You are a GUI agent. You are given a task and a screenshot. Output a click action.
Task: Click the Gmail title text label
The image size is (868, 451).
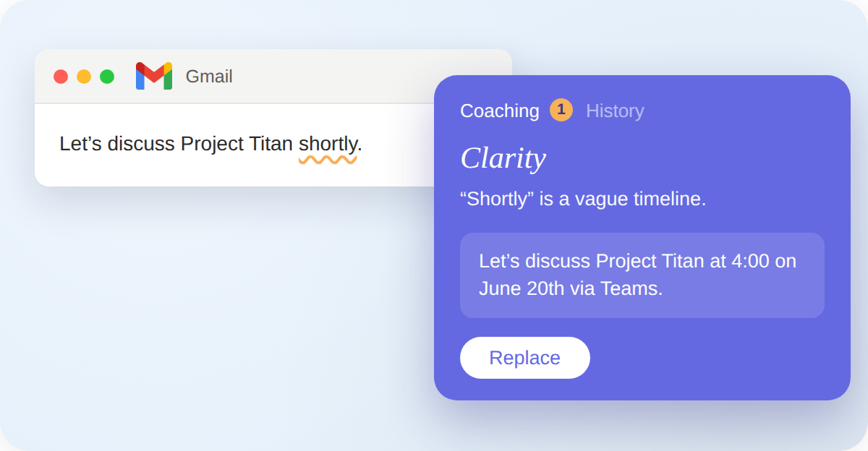tap(209, 77)
